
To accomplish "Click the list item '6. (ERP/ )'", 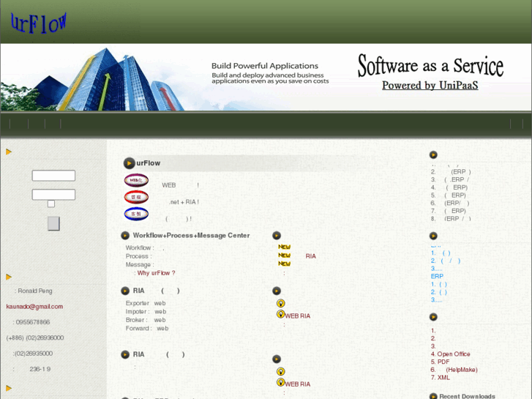I will tap(450, 203).
